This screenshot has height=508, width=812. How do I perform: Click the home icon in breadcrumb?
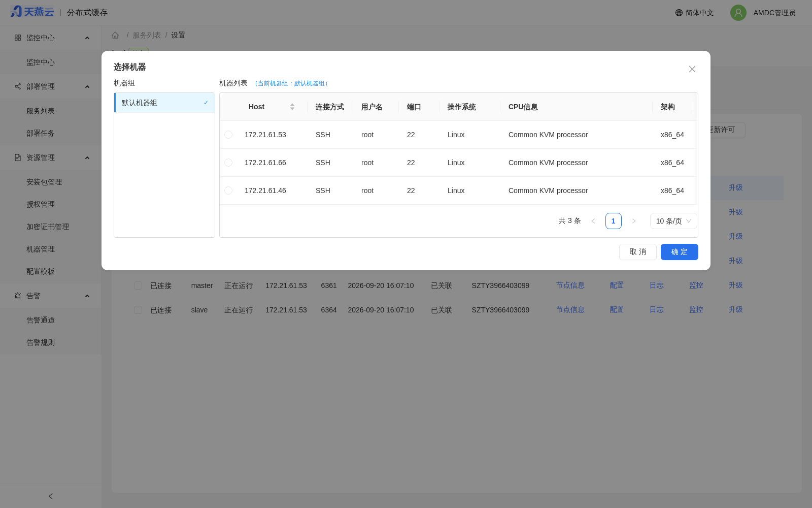(115, 35)
